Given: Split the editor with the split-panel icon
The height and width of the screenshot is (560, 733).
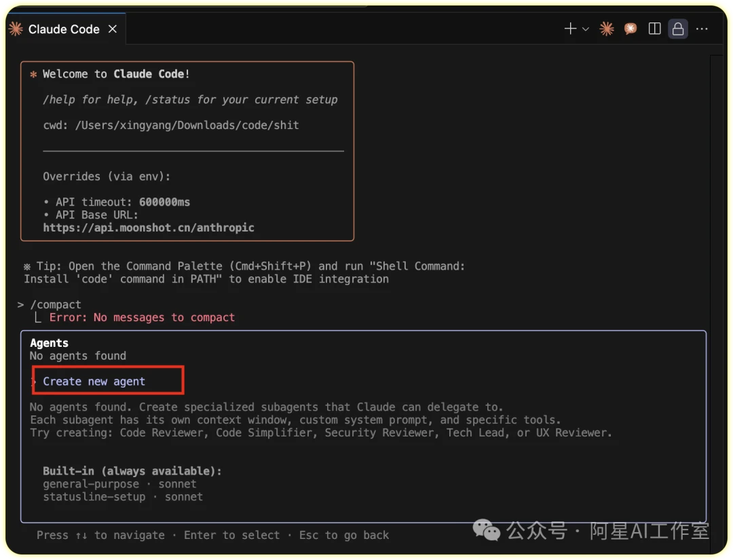Looking at the screenshot, I should 654,29.
